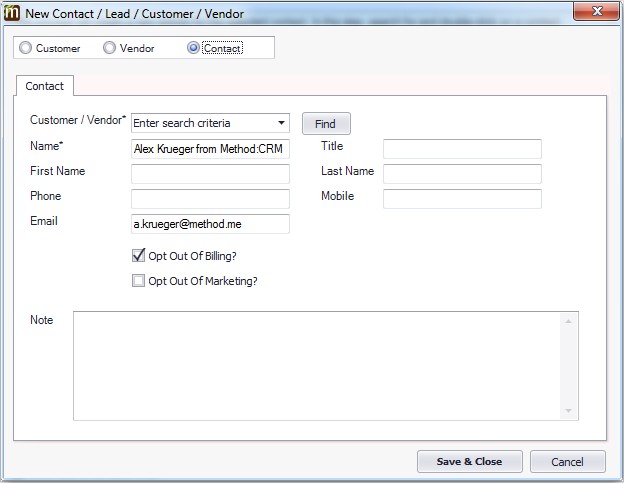Close the New Contact dialog window
624x483 pixels.
pos(597,11)
